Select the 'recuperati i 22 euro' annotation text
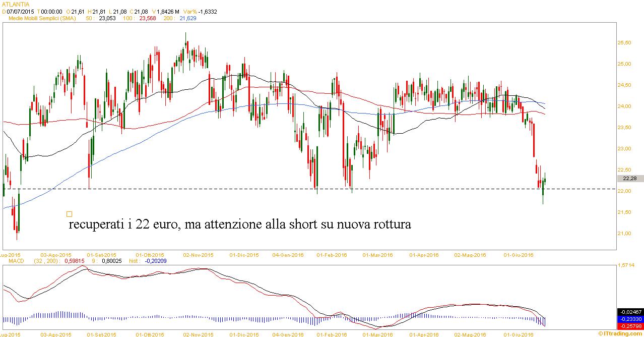 239,225
